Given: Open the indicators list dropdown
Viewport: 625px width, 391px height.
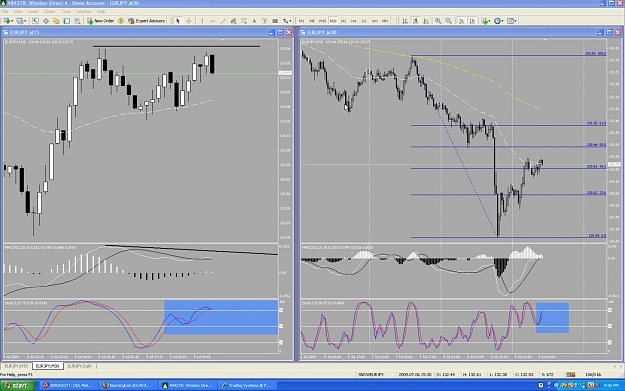Looking at the screenshot, I should [485, 21].
